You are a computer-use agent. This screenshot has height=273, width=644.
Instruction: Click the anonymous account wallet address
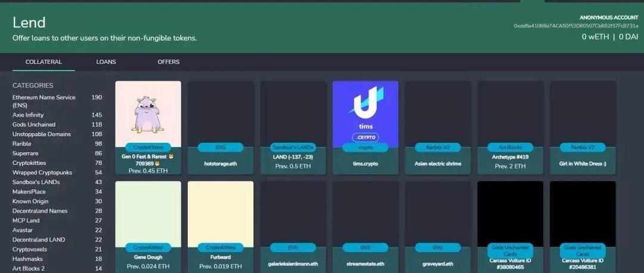coord(576,26)
